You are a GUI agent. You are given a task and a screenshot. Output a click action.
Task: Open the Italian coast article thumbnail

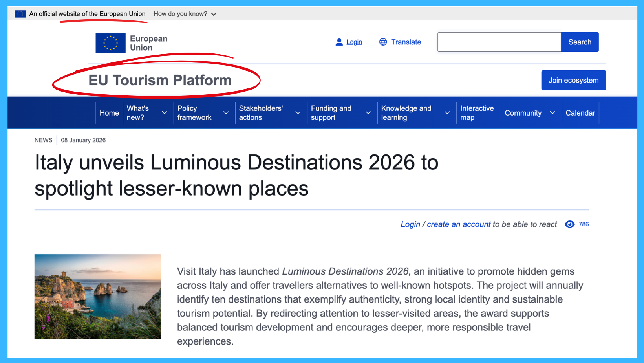pyautogui.click(x=98, y=297)
